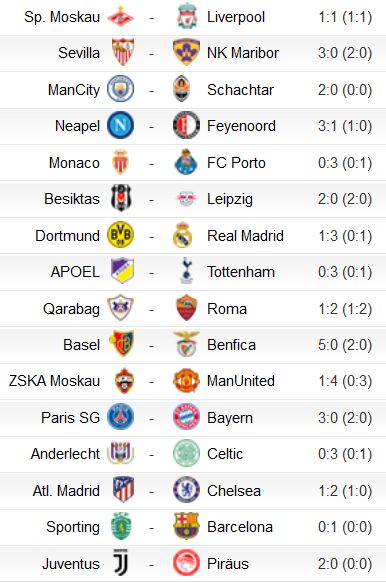The height and width of the screenshot is (583, 386).
Task: Click the Liverpool club crest
Action: (x=186, y=17)
